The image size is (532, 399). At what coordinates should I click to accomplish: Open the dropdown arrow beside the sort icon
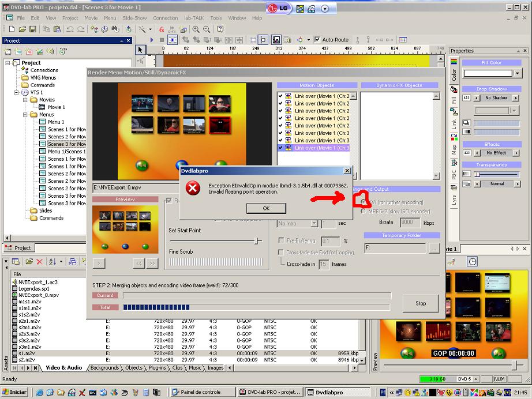click(61, 261)
